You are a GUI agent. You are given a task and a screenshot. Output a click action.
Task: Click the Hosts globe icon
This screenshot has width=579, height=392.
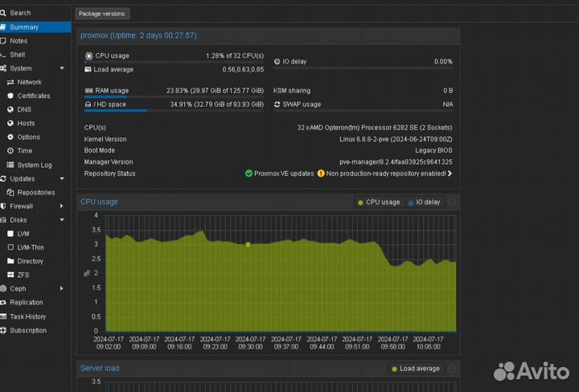click(10, 123)
